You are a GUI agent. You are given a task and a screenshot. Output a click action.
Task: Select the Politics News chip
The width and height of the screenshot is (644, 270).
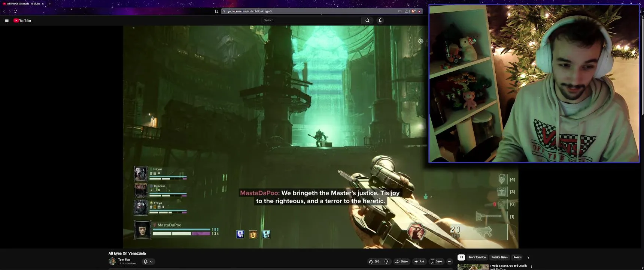[x=499, y=257]
